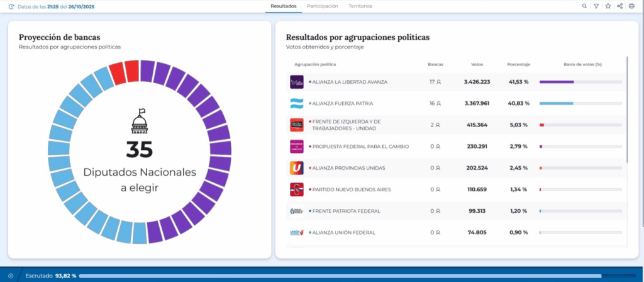Click the search magnifier icon

(x=584, y=6)
